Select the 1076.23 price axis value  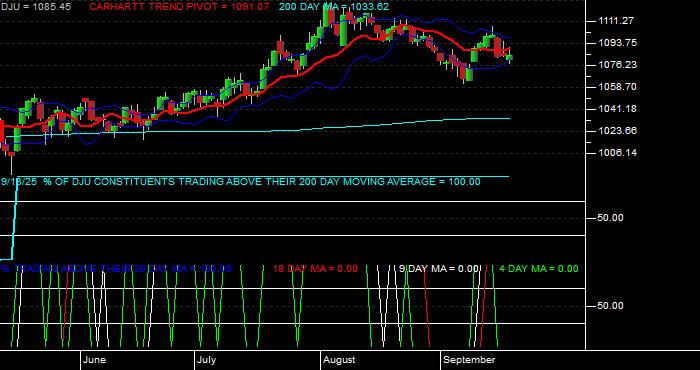[617, 65]
